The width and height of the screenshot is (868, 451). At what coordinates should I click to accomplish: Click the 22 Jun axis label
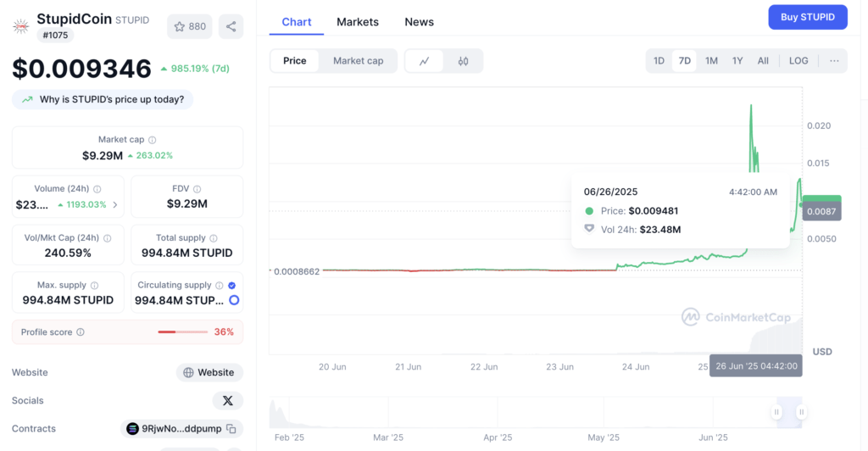484,367
